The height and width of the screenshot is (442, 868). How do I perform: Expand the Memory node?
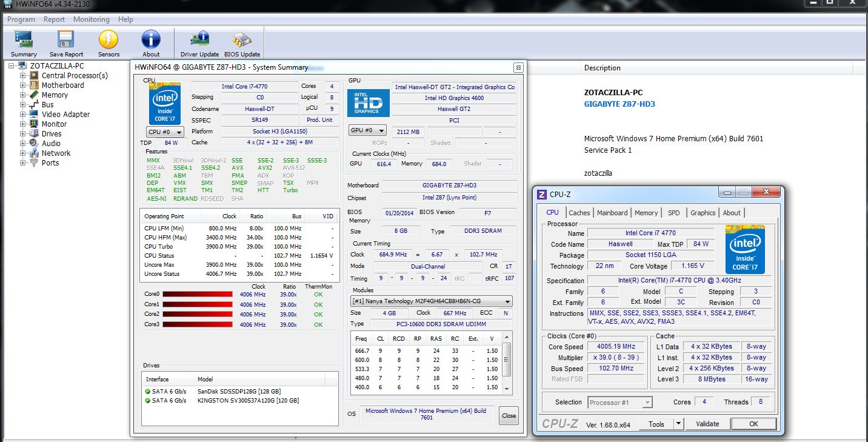[x=23, y=95]
